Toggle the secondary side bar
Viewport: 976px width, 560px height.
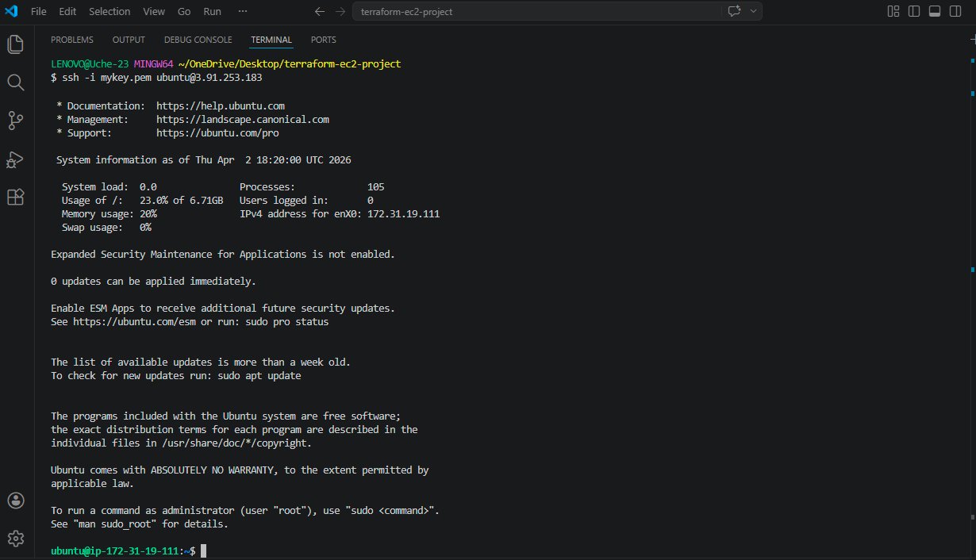tap(956, 11)
